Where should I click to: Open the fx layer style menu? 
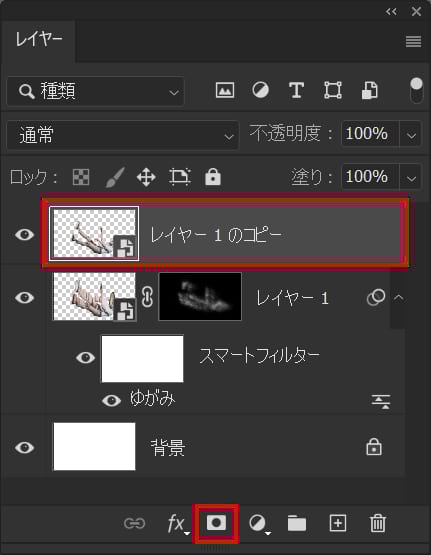pos(178,523)
